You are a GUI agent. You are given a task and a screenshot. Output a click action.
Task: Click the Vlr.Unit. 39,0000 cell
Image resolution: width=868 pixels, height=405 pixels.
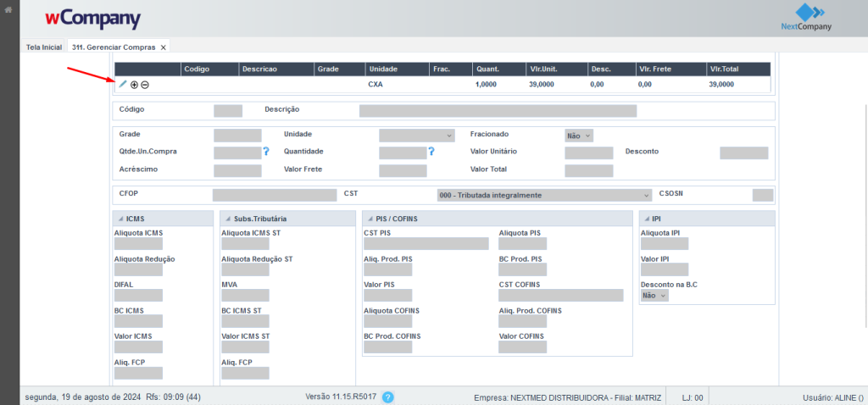tap(543, 85)
